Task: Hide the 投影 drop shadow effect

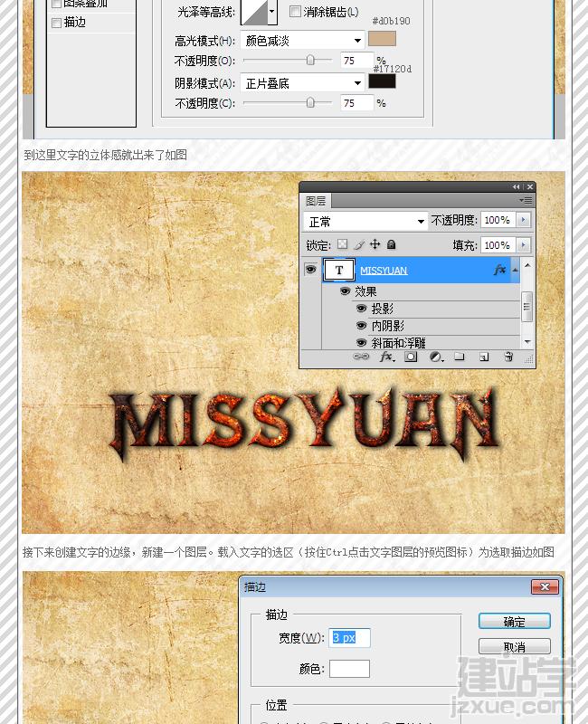Action: pos(361,309)
